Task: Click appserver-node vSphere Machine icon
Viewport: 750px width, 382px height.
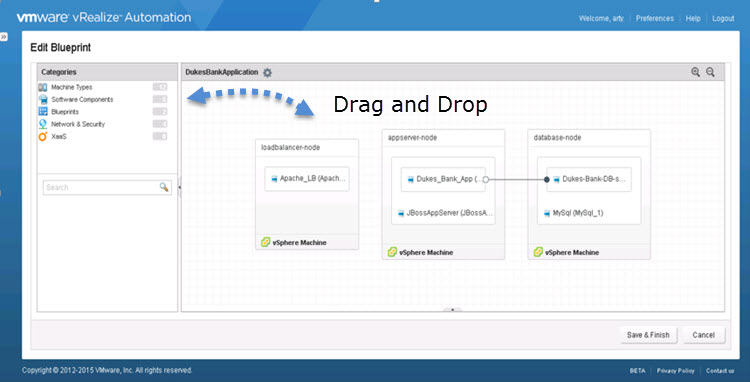Action: pyautogui.click(x=392, y=252)
